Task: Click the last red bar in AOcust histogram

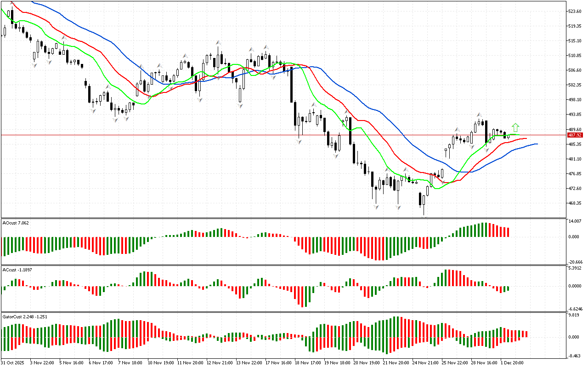Action: tap(508, 232)
